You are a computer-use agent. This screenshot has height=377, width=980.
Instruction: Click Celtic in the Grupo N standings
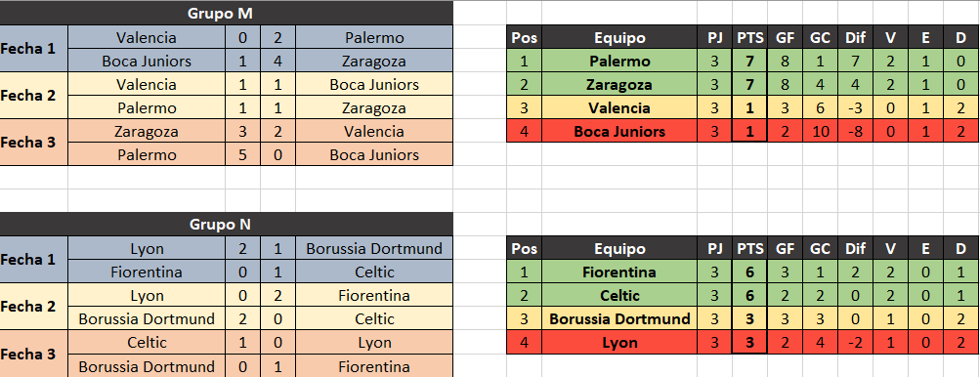[x=619, y=296]
